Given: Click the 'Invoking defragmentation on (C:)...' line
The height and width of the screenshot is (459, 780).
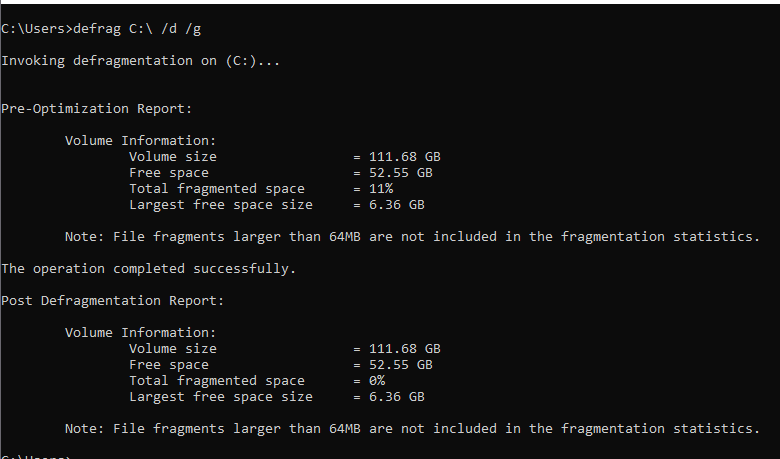Looking at the screenshot, I should tap(140, 61).
